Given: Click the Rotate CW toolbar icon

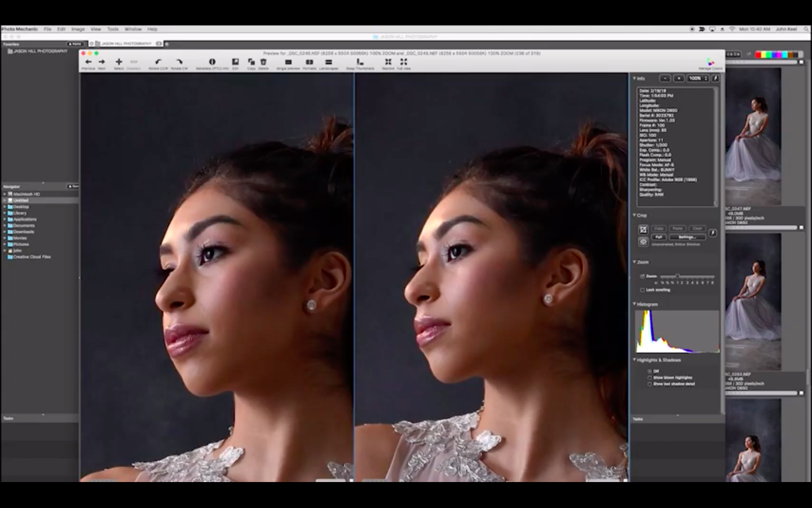Looking at the screenshot, I should click(179, 62).
